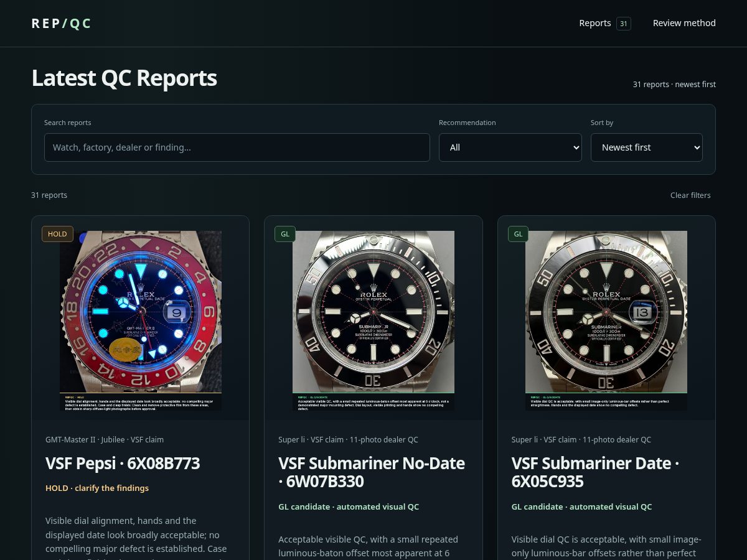Click the 'Search reports' label
Image resolution: width=747 pixels, height=560 pixels.
click(x=67, y=123)
